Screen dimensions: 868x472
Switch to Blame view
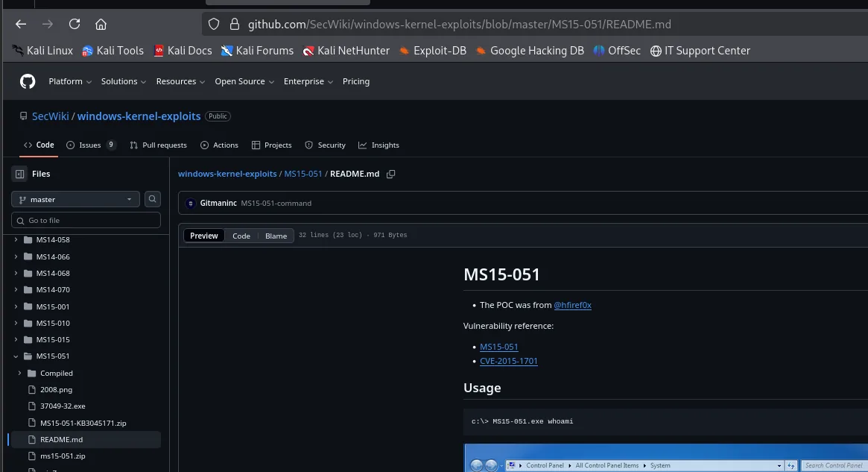pos(276,236)
